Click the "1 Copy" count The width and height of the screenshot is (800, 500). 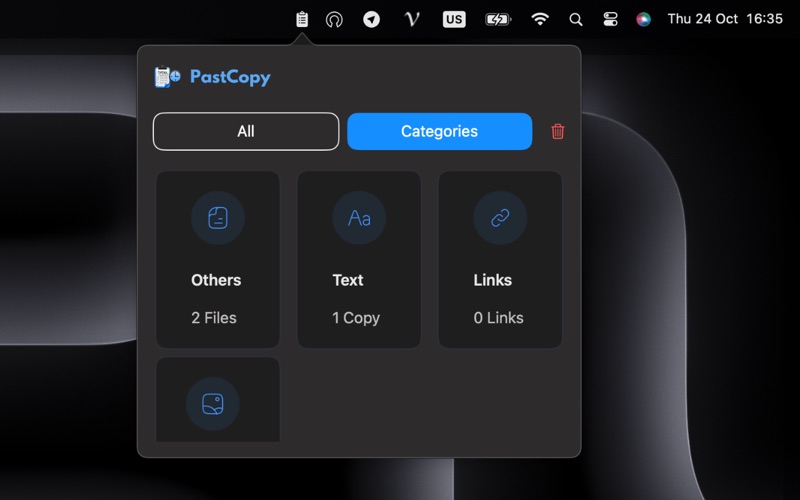coord(356,318)
